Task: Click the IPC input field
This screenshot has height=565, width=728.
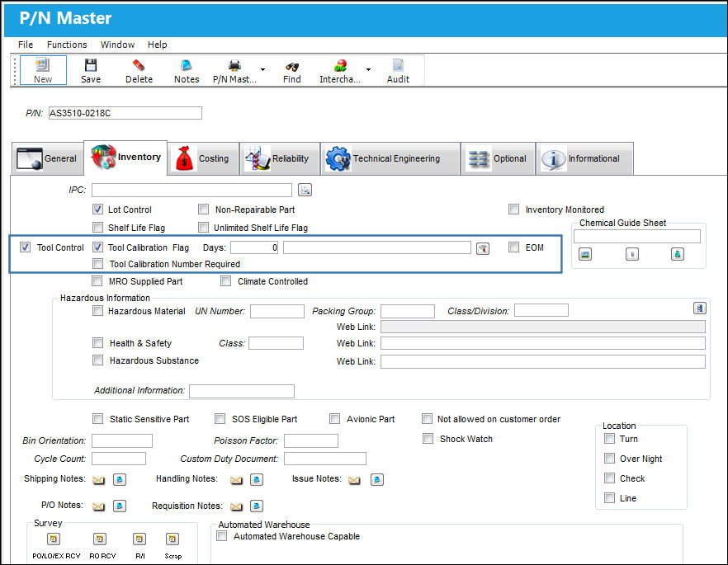Action: [191, 190]
